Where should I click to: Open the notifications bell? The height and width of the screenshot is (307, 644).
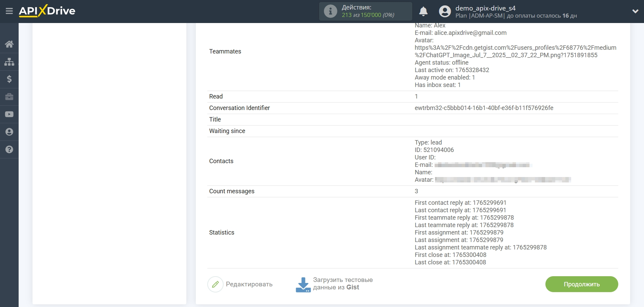click(423, 12)
